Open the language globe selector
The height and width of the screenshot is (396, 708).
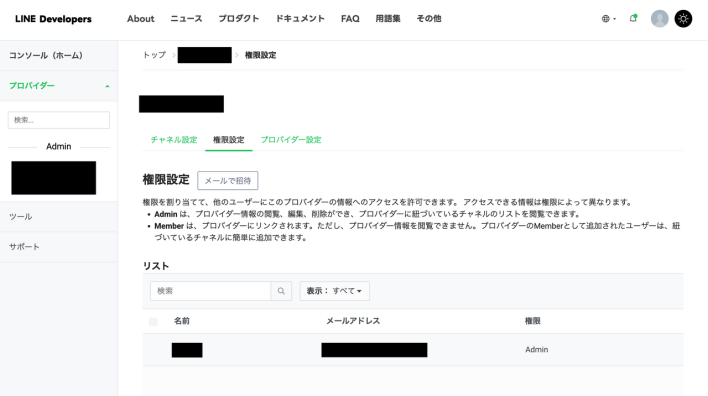[x=609, y=19]
